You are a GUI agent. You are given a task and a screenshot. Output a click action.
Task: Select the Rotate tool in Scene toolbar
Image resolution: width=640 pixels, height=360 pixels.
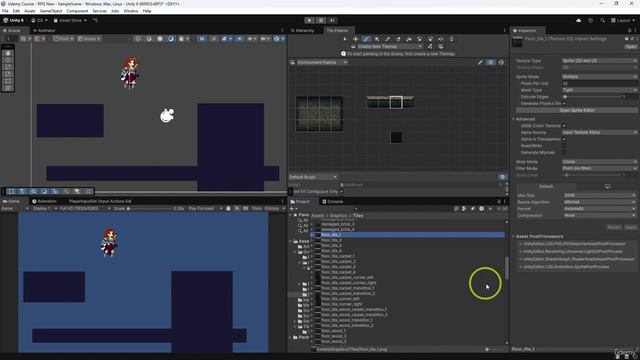click(x=8, y=67)
